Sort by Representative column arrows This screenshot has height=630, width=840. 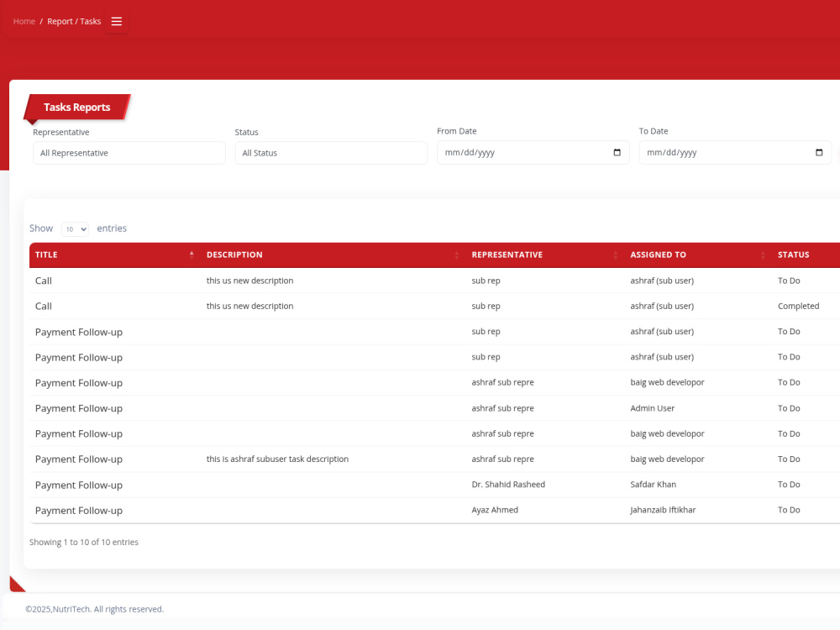pos(615,255)
